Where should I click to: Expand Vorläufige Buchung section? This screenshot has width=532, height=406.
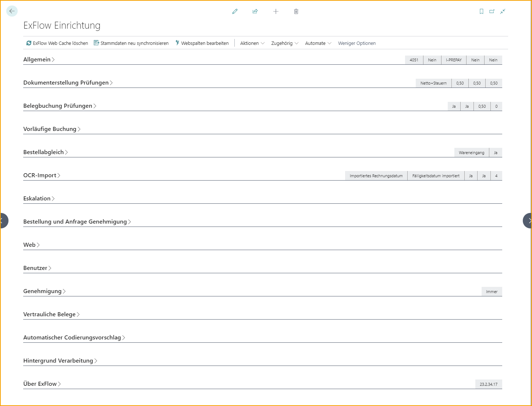tap(52, 129)
